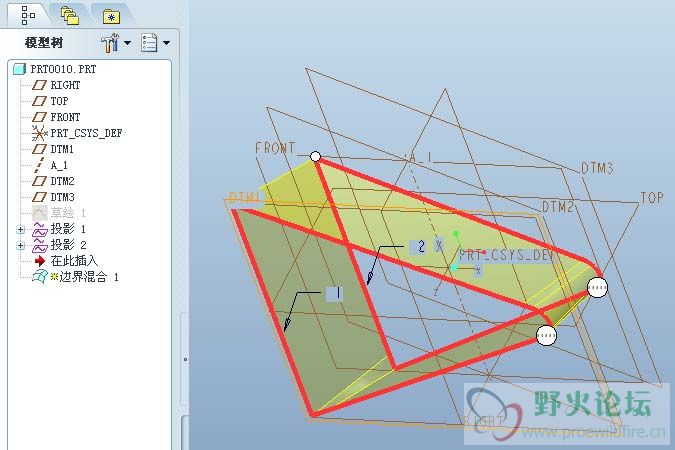This screenshot has height=450, width=675.
Task: Click the sketch icon beside 草绘 1
Action: coord(40,213)
